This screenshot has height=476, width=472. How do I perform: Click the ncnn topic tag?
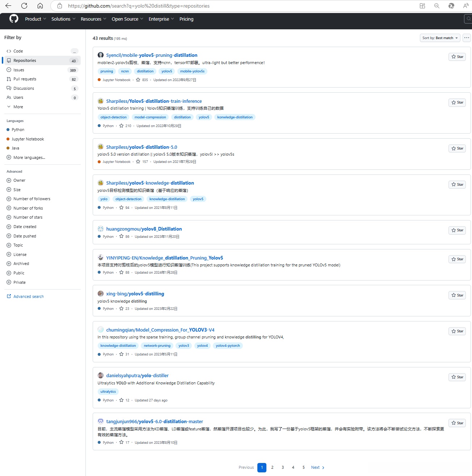pos(125,71)
